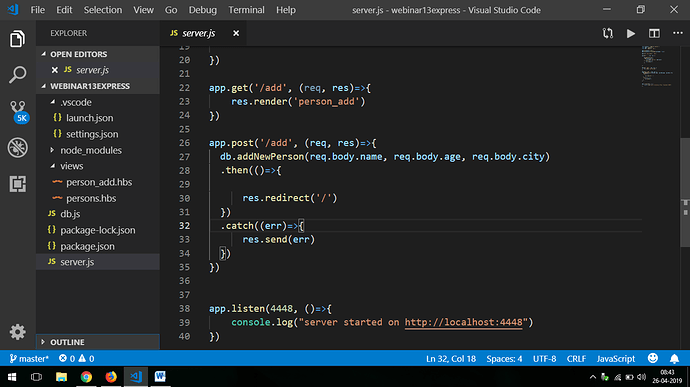690x387 pixels.
Task: Open the Selection menu
Action: point(103,10)
